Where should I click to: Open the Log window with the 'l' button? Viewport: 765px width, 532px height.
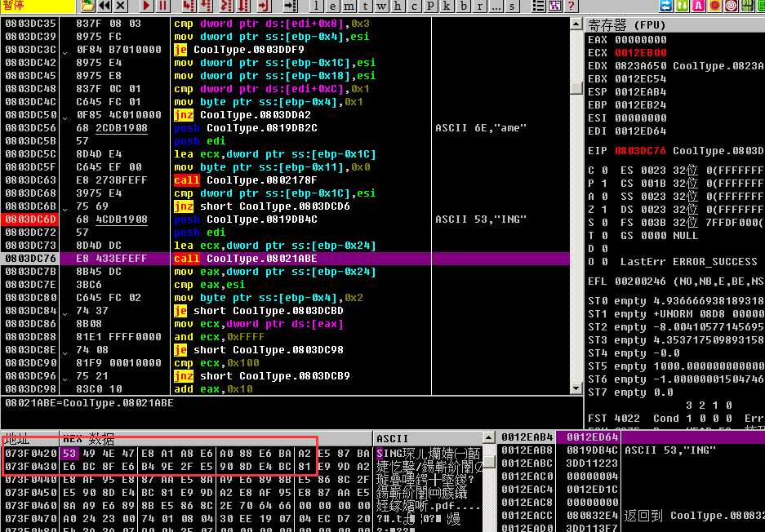pos(317,6)
